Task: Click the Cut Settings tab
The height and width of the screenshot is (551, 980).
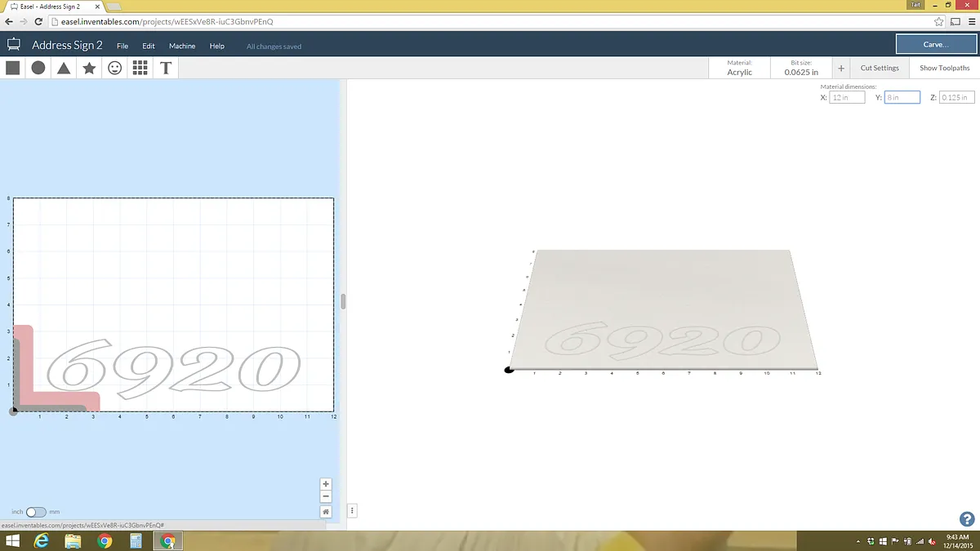Action: click(880, 68)
